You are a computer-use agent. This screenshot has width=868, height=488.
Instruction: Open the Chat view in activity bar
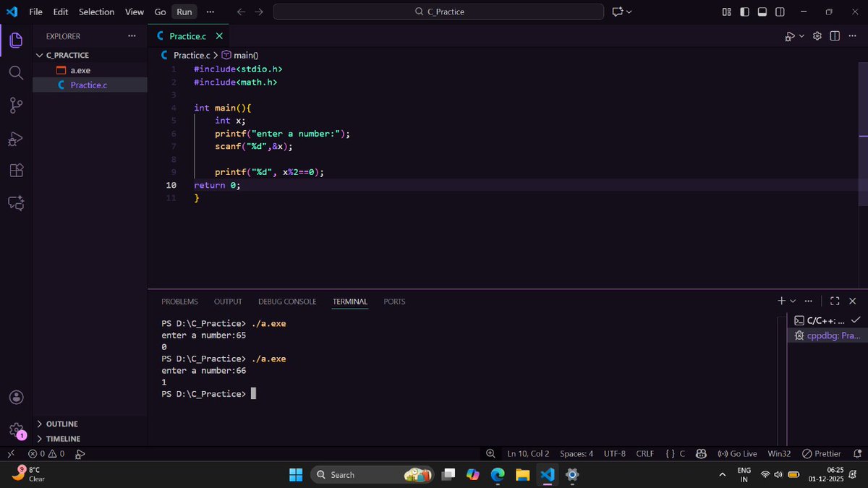[16, 203]
